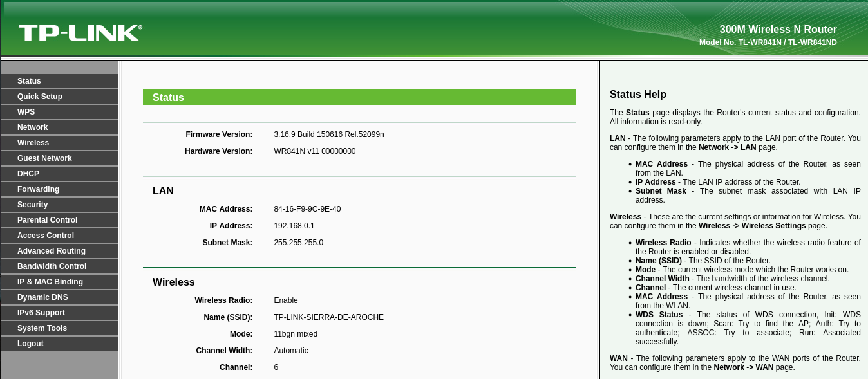The image size is (868, 379).
Task: Open Parental Control page
Action: pos(60,220)
